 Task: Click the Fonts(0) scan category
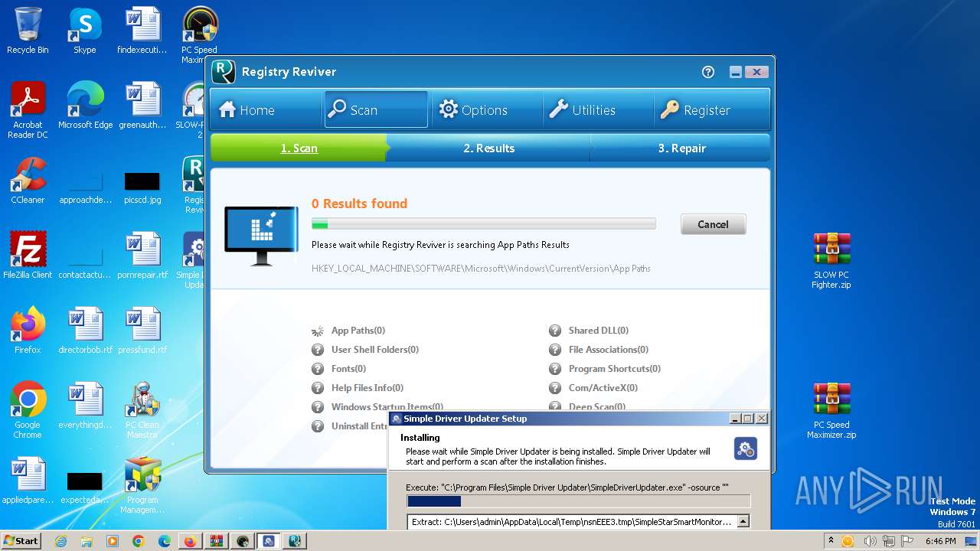[x=348, y=369]
